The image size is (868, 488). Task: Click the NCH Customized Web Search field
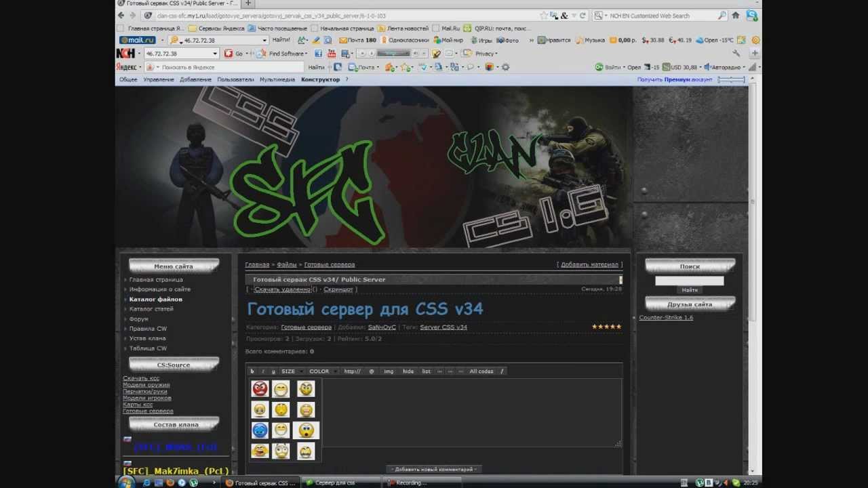point(661,15)
